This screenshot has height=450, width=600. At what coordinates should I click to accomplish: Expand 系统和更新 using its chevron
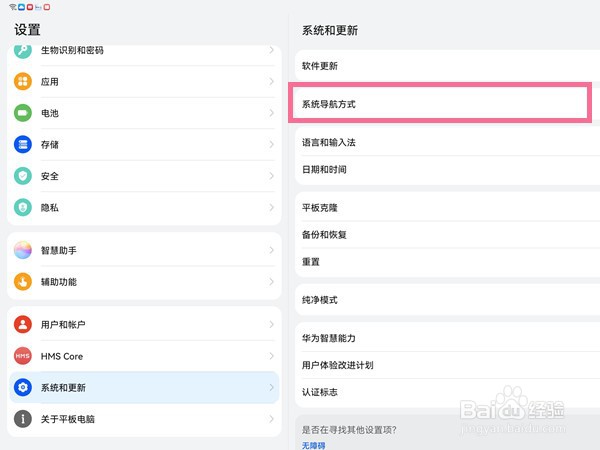point(271,387)
